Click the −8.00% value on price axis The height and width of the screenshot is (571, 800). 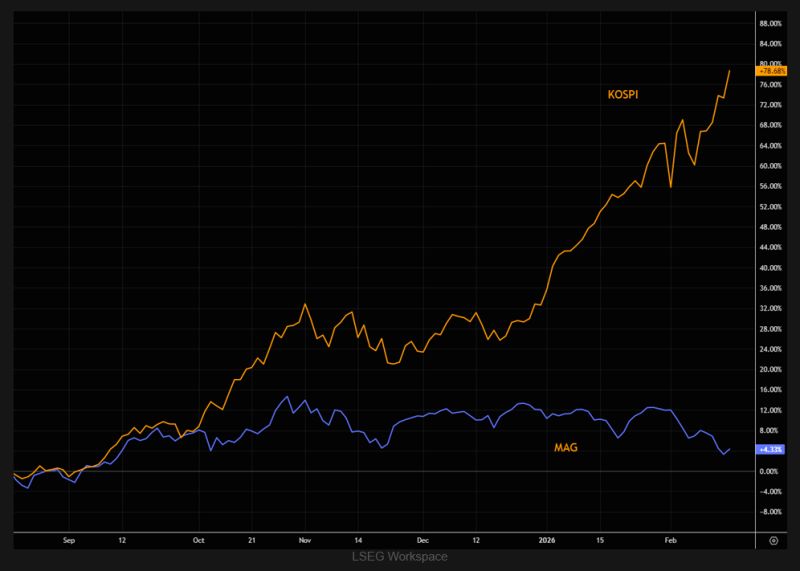coord(769,512)
